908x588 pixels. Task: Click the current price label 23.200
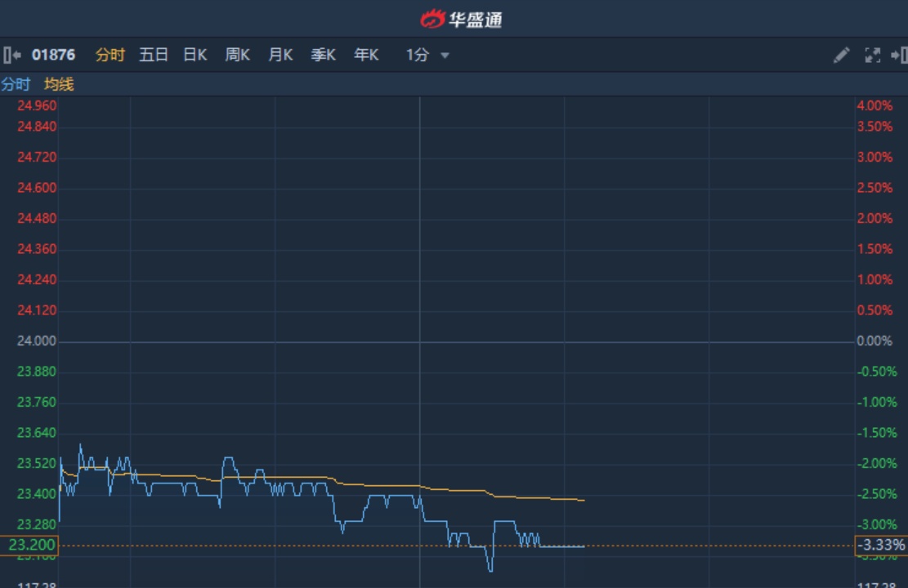pyautogui.click(x=29, y=546)
